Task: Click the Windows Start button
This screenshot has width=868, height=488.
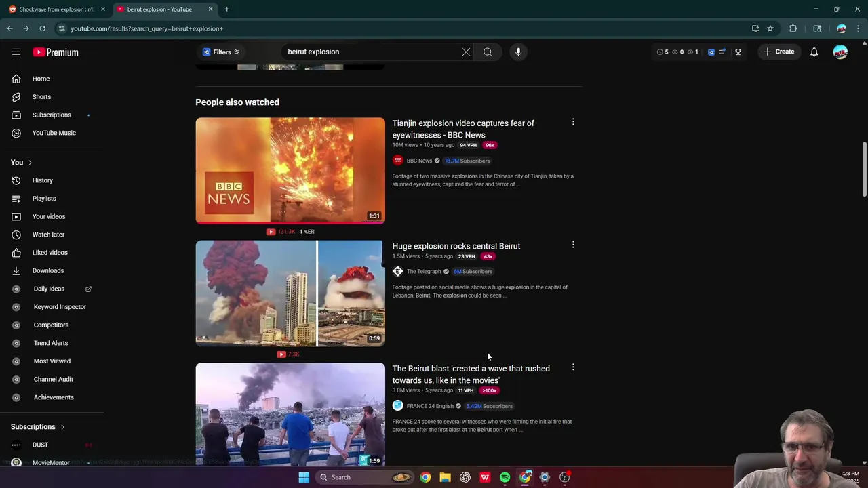Action: point(304,477)
